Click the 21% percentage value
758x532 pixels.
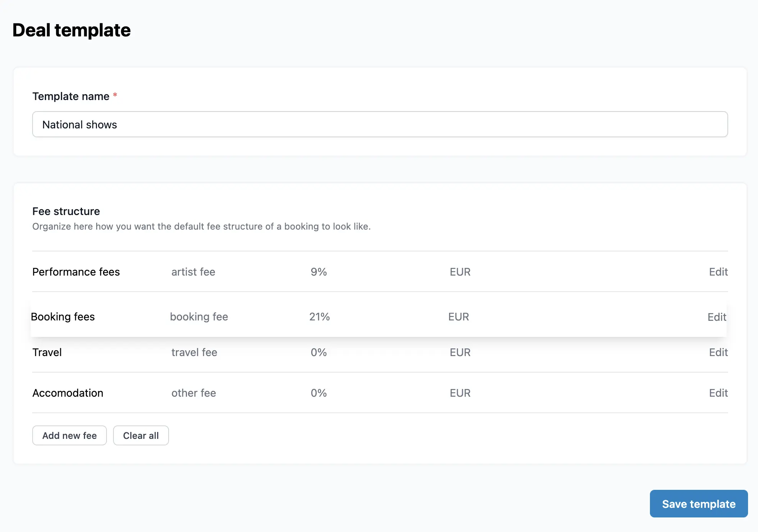319,317
